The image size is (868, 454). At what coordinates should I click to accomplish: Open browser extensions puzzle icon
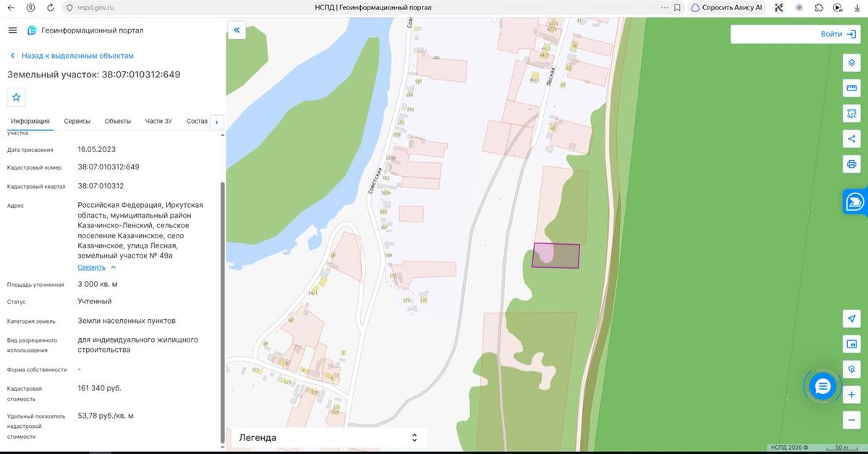tap(818, 7)
